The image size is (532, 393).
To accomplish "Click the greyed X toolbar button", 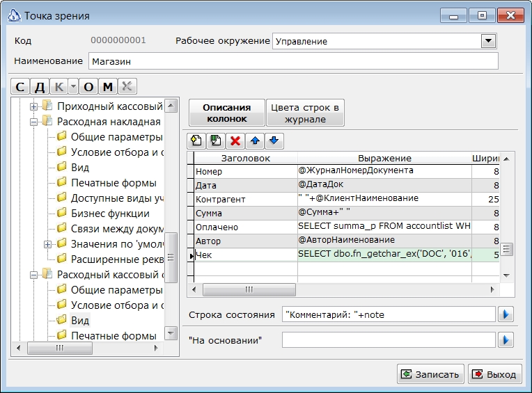I will click(x=127, y=87).
